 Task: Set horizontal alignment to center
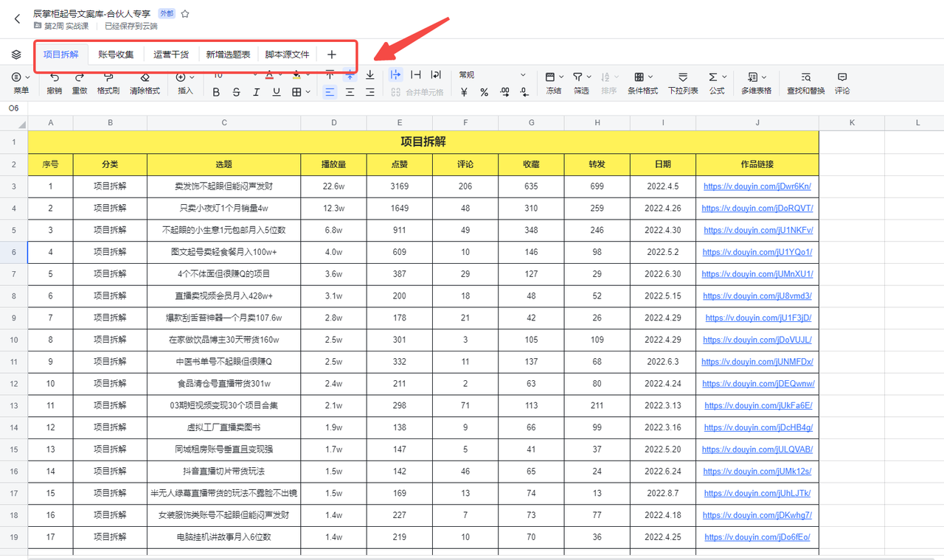point(350,92)
